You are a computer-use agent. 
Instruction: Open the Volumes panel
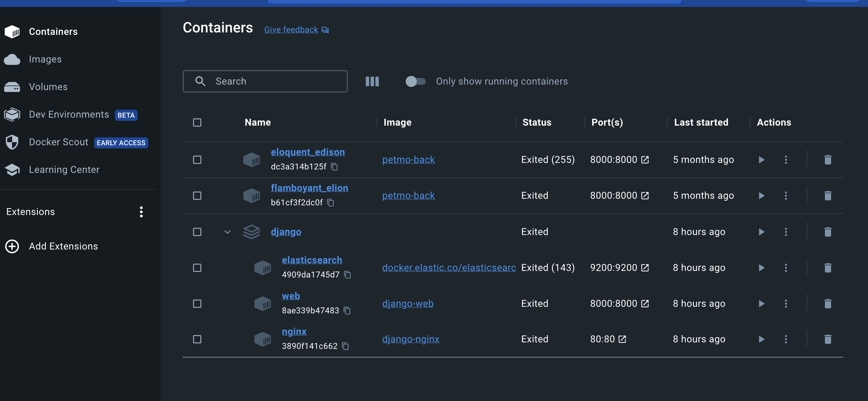coord(48,87)
